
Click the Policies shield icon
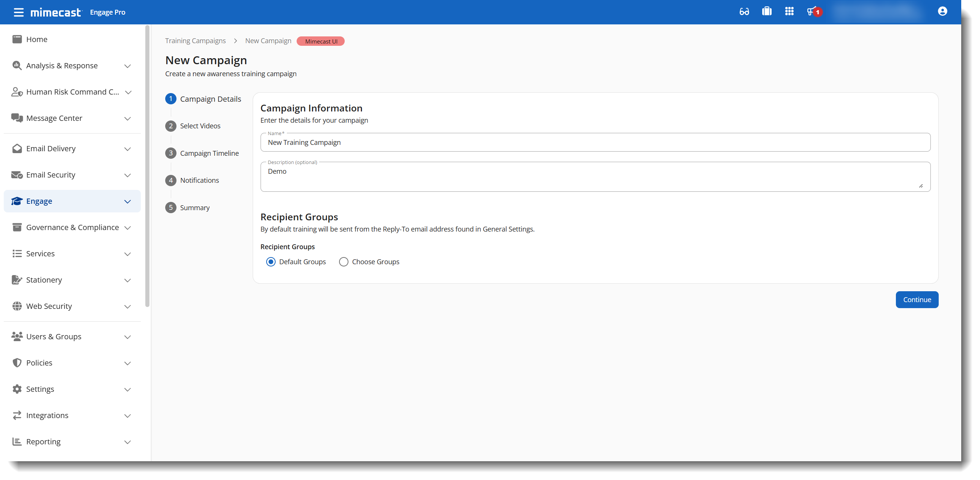pos(17,363)
